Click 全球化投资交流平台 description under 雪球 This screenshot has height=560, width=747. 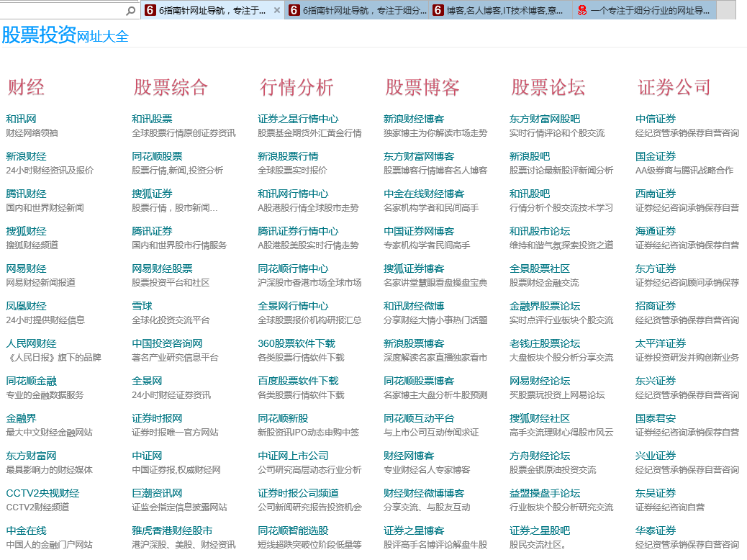click(x=171, y=320)
